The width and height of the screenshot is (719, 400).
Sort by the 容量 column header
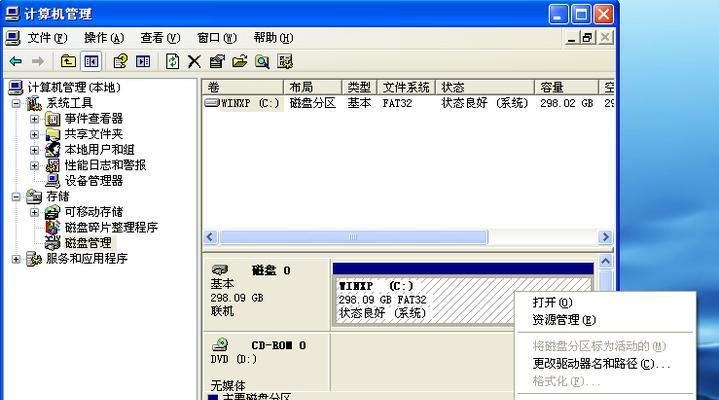pos(567,87)
